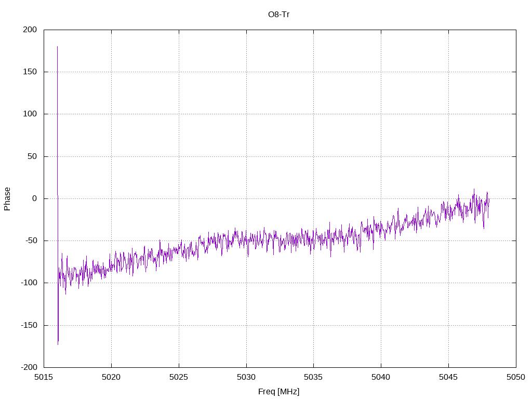Click the plot title O8-Tr

(278, 15)
